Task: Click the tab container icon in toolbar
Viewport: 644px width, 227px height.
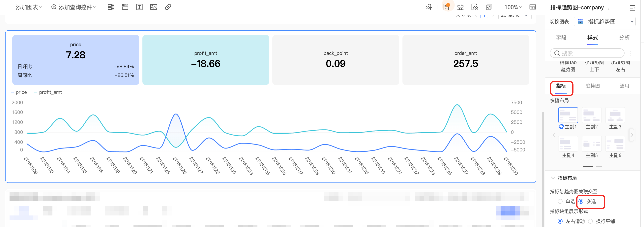Action: 125,7
